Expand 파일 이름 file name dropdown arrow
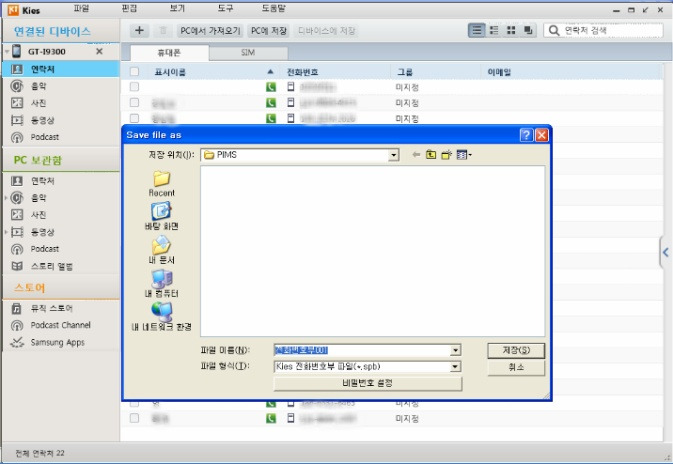 (x=455, y=351)
